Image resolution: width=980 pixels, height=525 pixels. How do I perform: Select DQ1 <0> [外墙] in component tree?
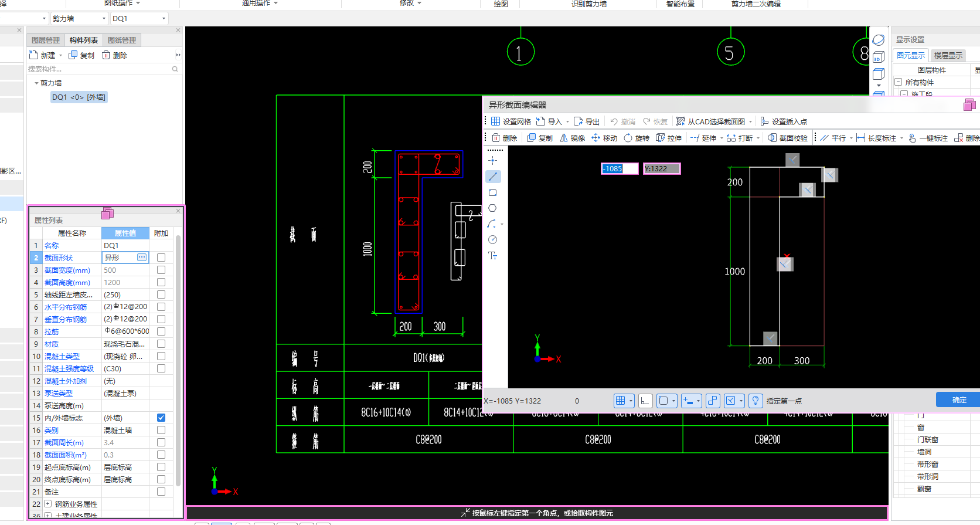pyautogui.click(x=79, y=97)
